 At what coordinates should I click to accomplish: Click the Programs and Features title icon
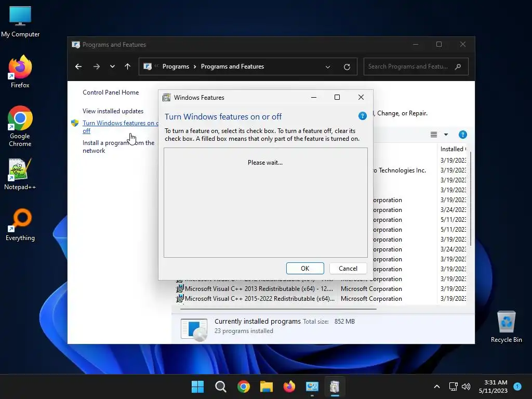[76, 45]
